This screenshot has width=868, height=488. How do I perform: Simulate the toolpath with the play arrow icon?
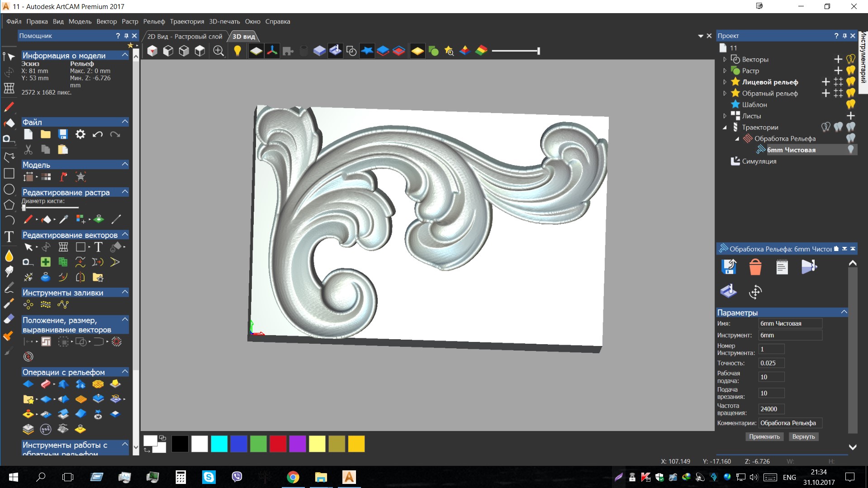(809, 267)
